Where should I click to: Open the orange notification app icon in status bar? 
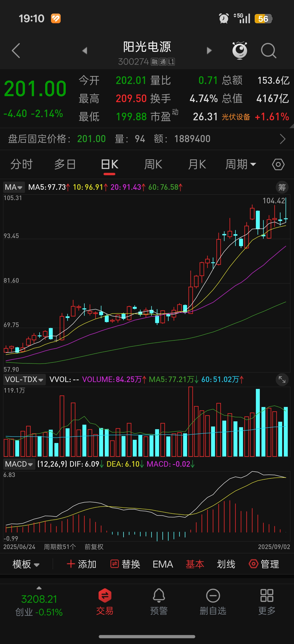(56, 18)
